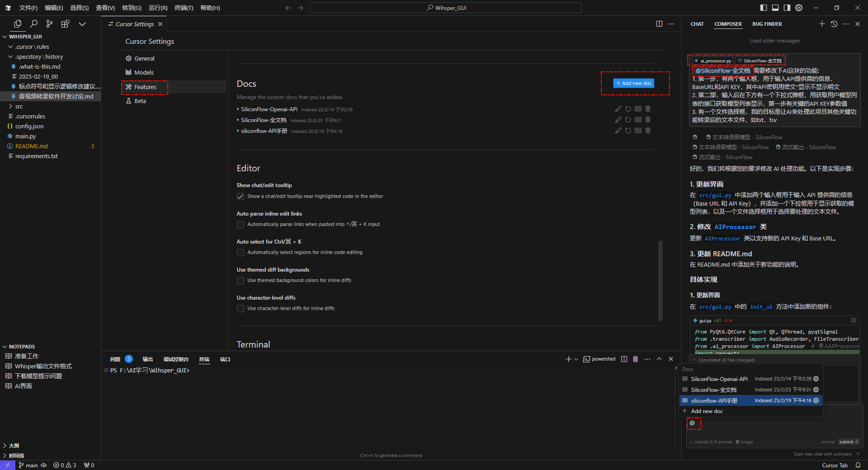The image size is (868, 470).
Task: Open the Explorer view icon
Action: click(x=18, y=24)
